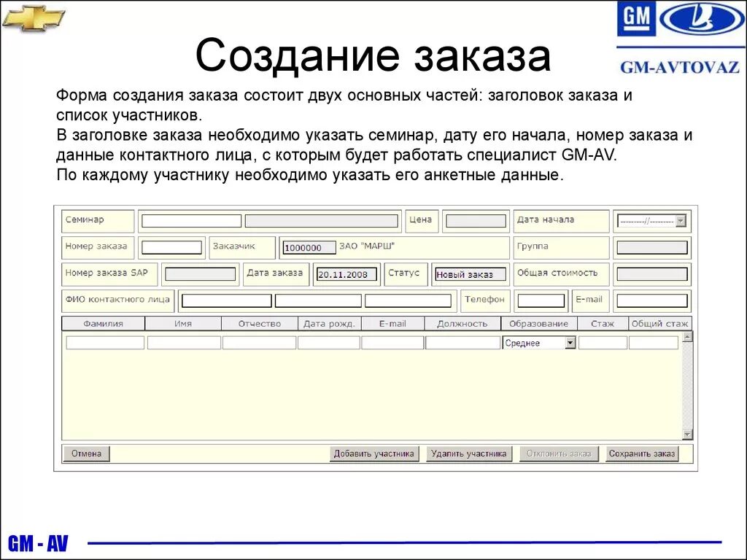Click the Группа field
Screen dimensions: 747x560
pos(652,248)
